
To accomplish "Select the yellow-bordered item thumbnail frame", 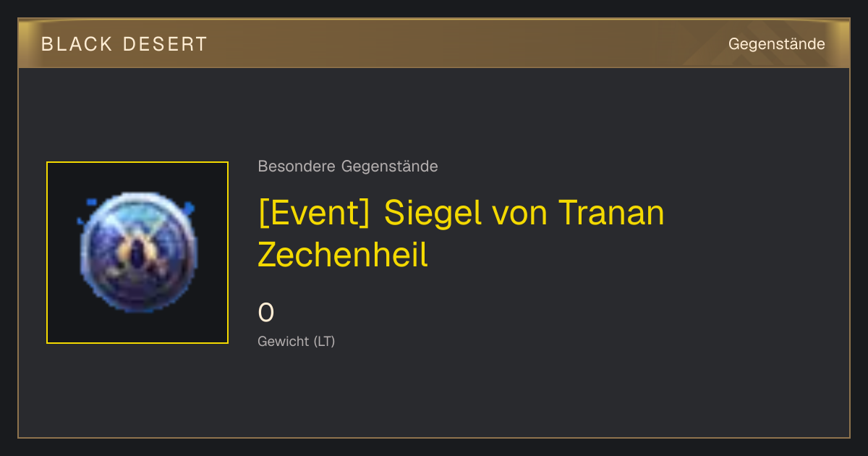I will (x=137, y=253).
